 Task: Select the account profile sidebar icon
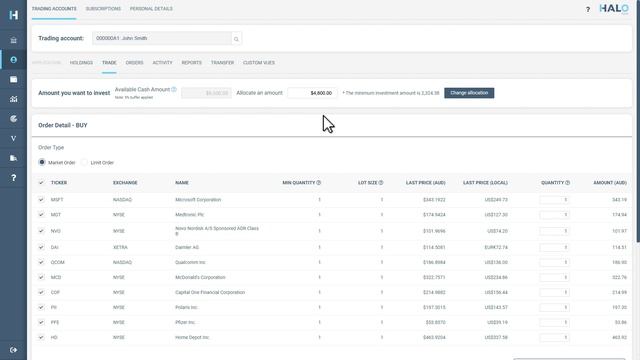coord(13,60)
